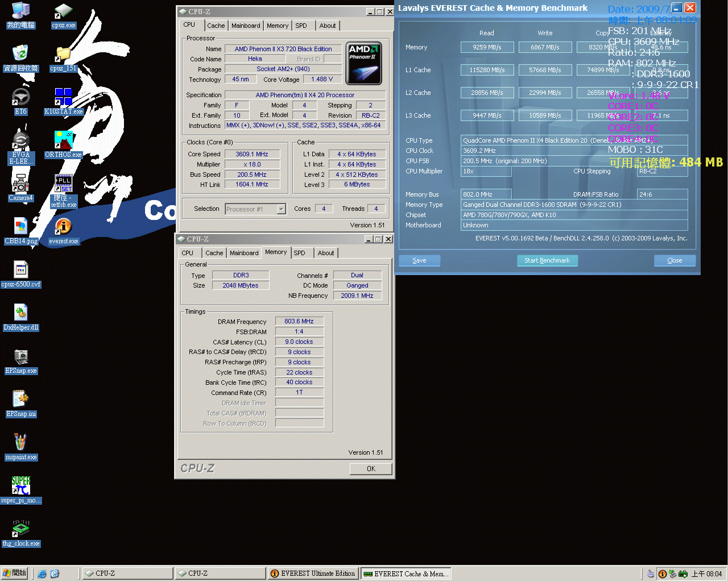Click the Internet Explorer quick launch icon
Screen dimensions: 728x582
click(42, 574)
